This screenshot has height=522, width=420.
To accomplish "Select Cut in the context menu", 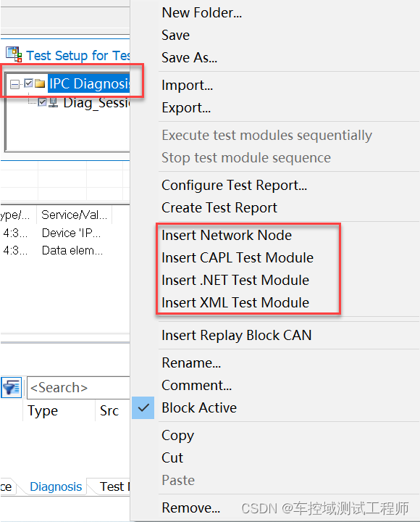I will click(x=172, y=457).
